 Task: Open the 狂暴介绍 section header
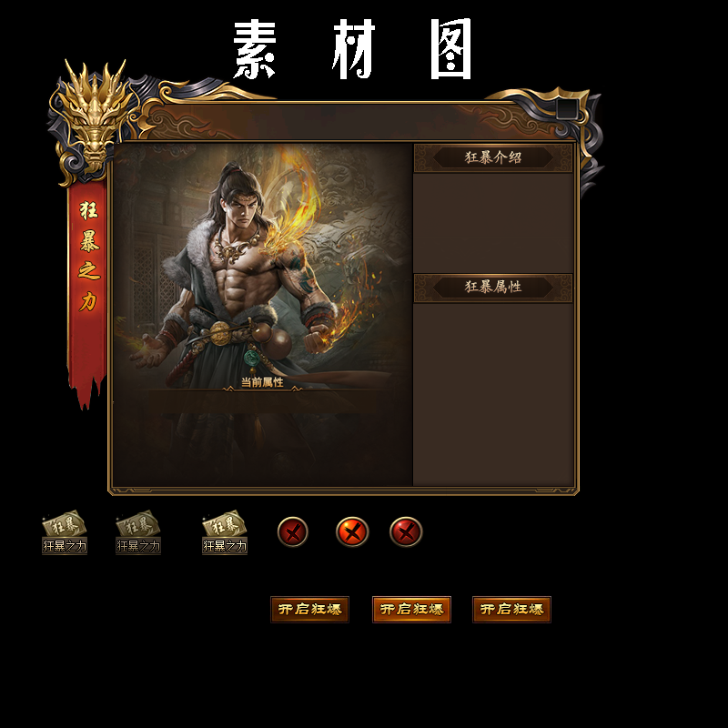(493, 157)
